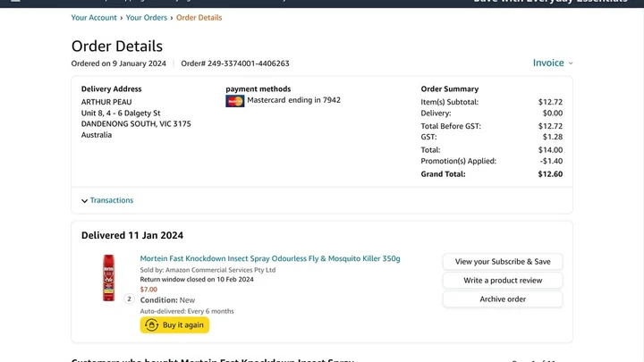Click the Mastercard payment card icon
This screenshot has height=362, width=644.
click(234, 101)
